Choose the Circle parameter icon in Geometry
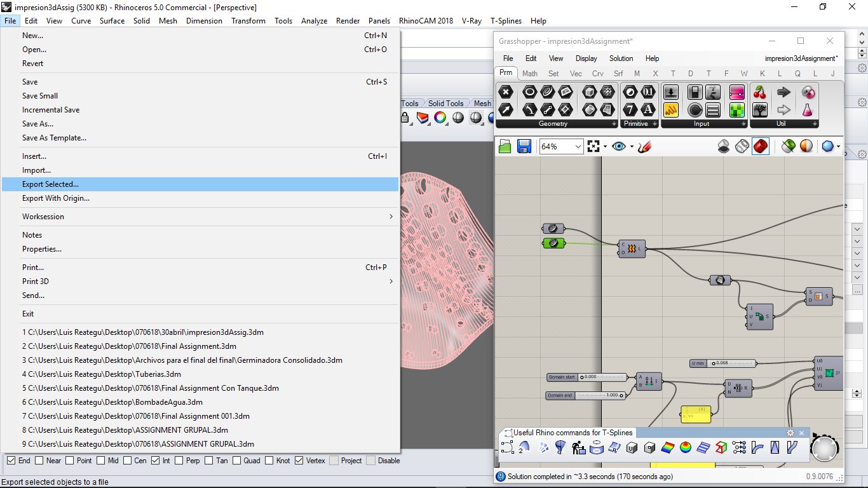868x488 pixels. click(x=530, y=92)
